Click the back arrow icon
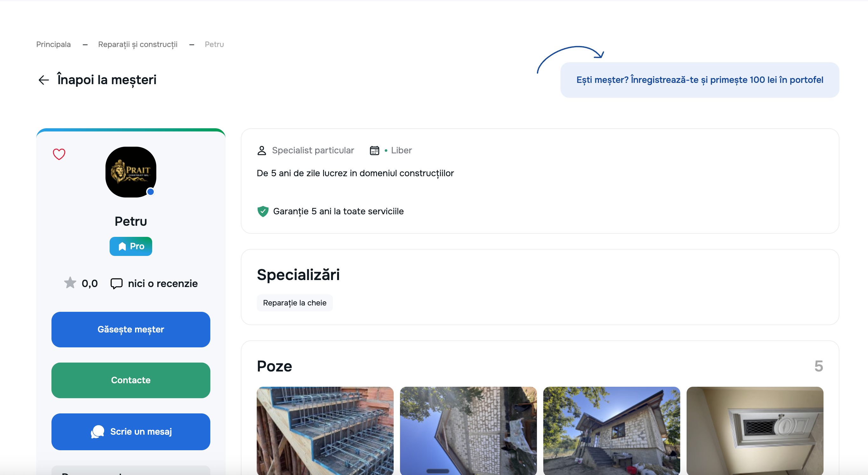The width and height of the screenshot is (868, 475). pyautogui.click(x=44, y=80)
